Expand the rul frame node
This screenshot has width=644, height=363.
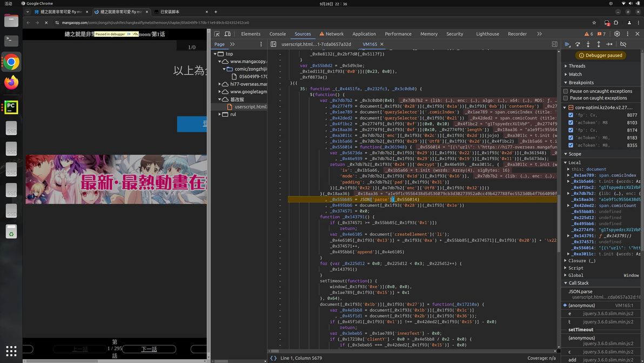click(x=220, y=114)
